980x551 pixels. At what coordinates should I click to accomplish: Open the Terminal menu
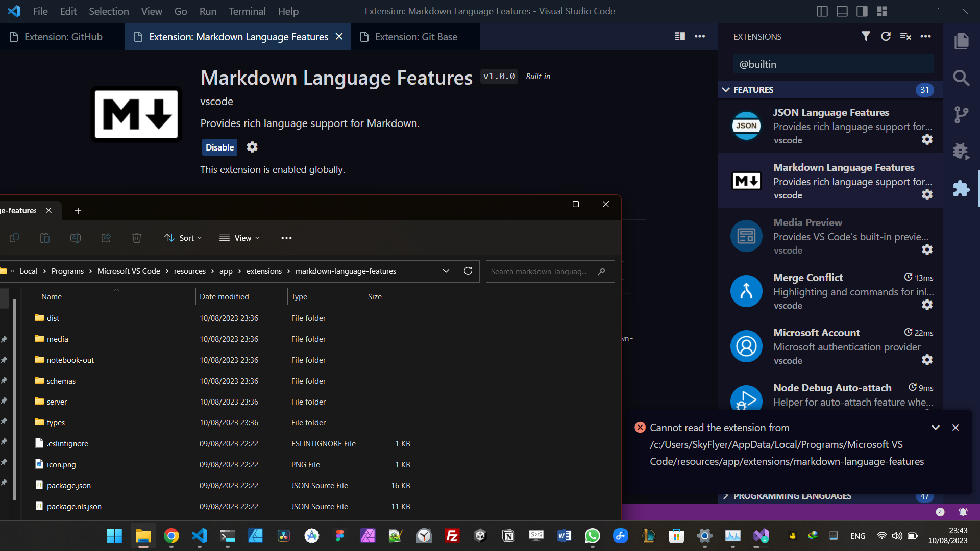click(x=247, y=11)
